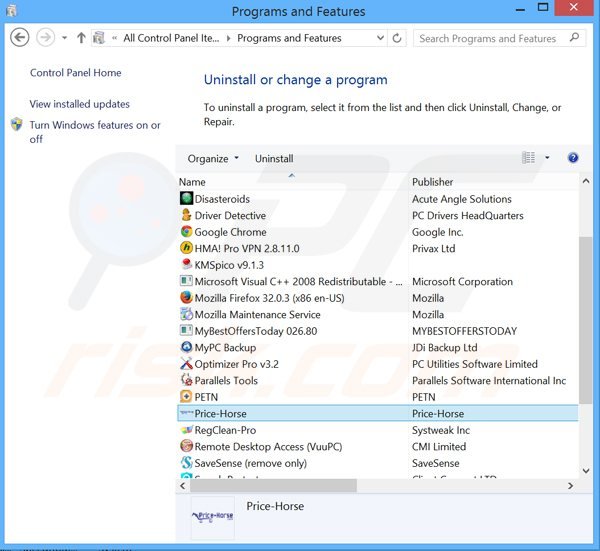Click the Optimizer Pro icon
This screenshot has width=600, height=551.
(186, 364)
